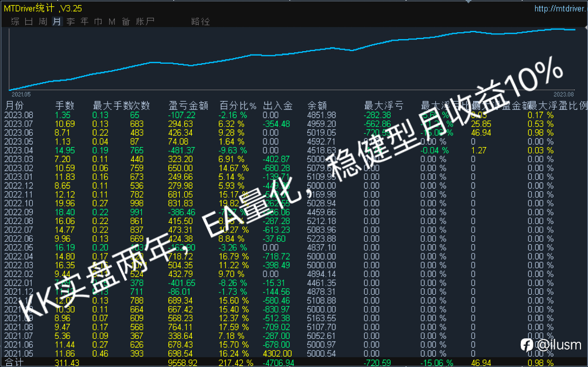Click the blue equity curve chart
This screenshot has width=588, height=367.
pyautogui.click(x=292, y=58)
